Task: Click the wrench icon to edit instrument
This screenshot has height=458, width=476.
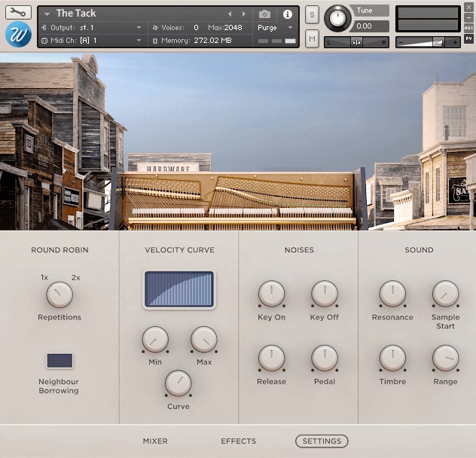Action: pyautogui.click(x=18, y=13)
